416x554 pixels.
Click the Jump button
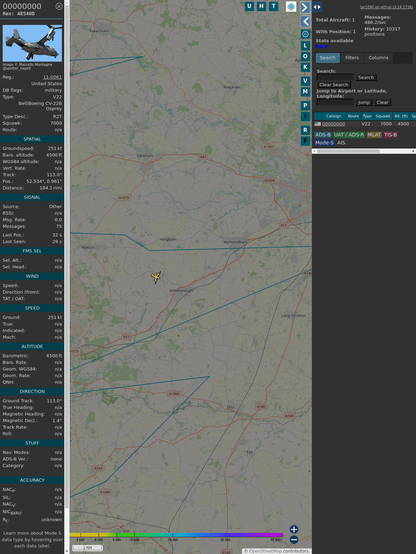(363, 102)
